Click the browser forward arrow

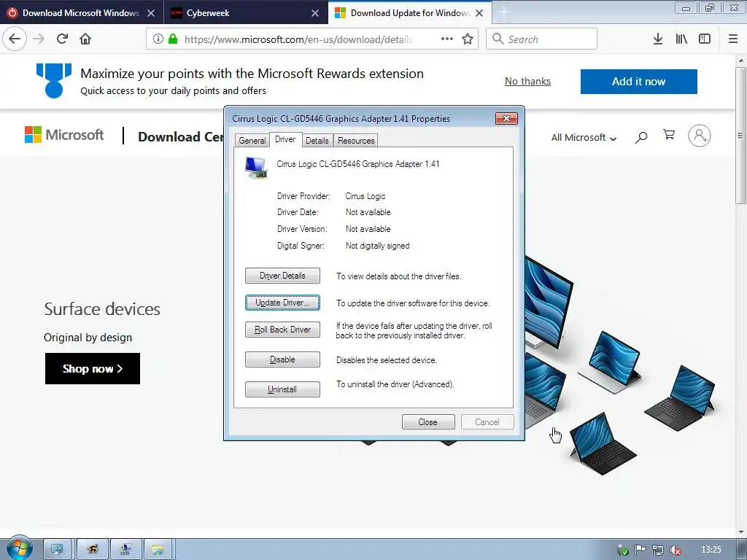pos(39,39)
